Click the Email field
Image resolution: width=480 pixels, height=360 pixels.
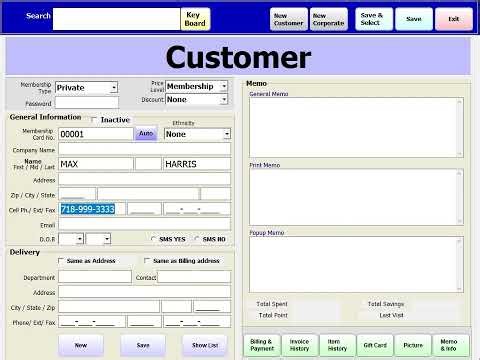coord(145,224)
